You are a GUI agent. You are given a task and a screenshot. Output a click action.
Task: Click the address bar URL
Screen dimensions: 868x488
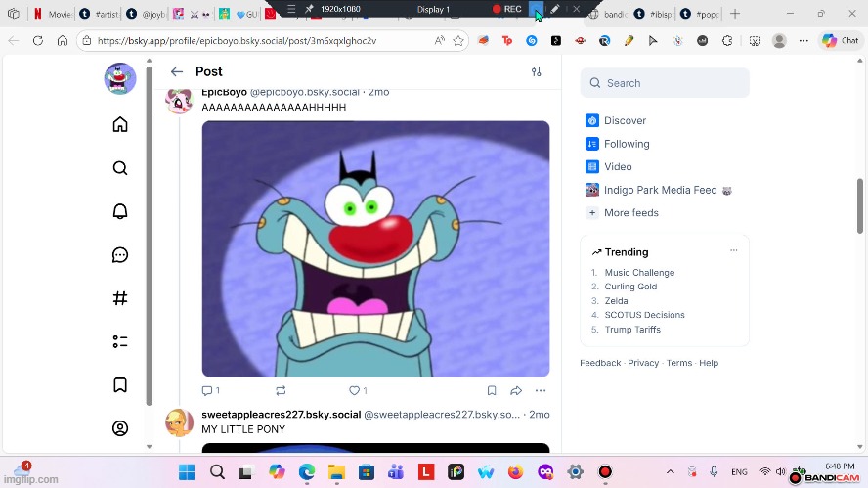[237, 40]
